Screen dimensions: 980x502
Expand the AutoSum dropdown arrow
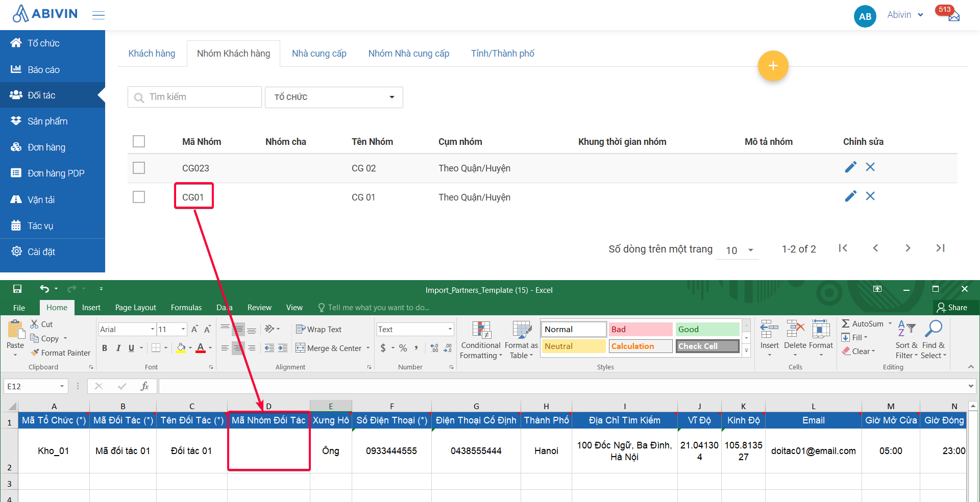[x=890, y=323]
